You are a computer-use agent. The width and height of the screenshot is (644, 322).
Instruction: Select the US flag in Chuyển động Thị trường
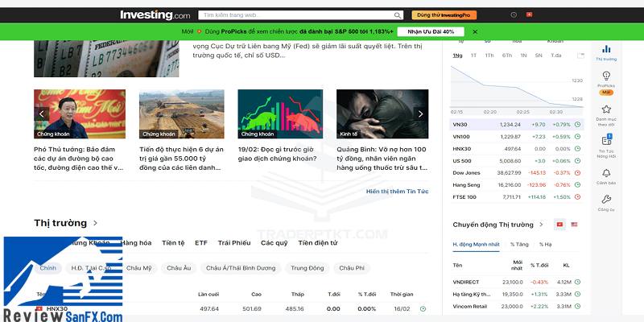(574, 225)
